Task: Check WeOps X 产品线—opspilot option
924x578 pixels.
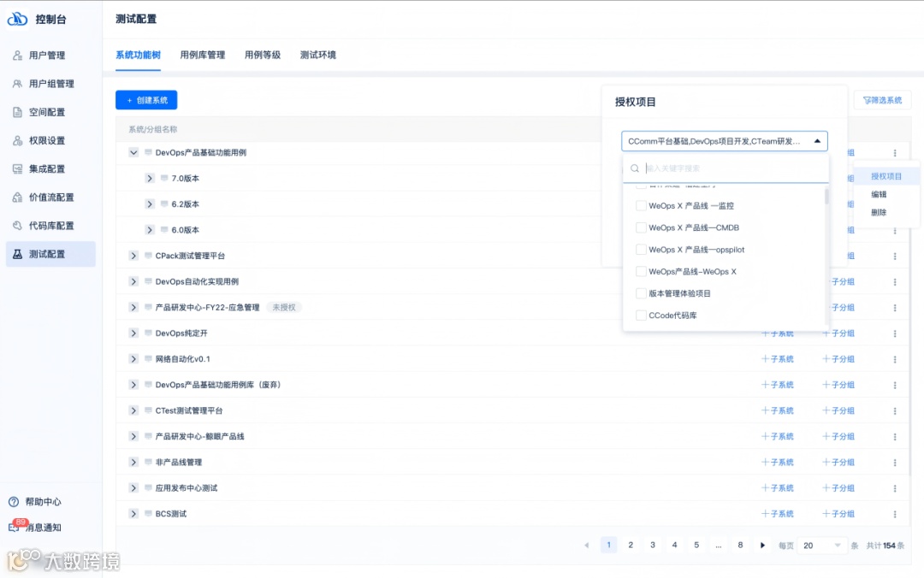Action: 641,249
